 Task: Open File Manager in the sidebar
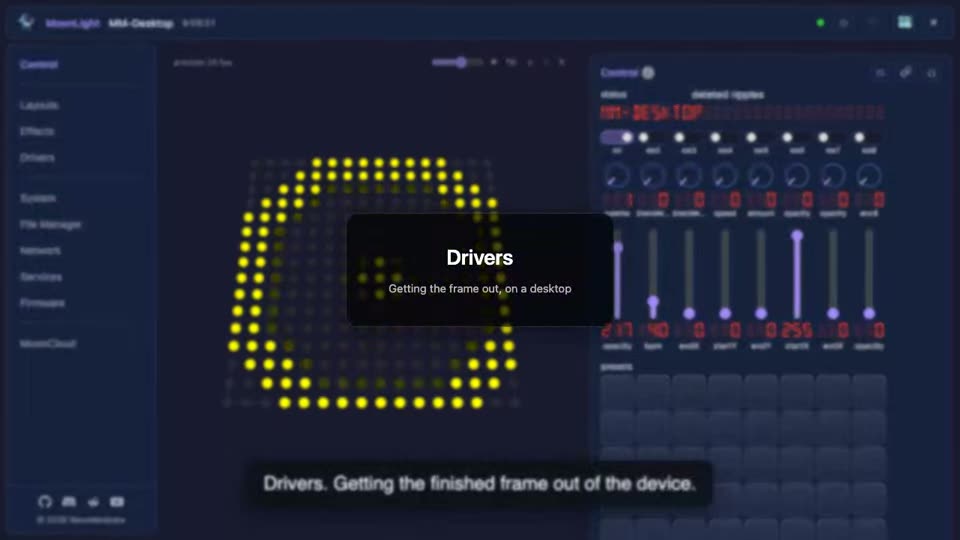(50, 225)
